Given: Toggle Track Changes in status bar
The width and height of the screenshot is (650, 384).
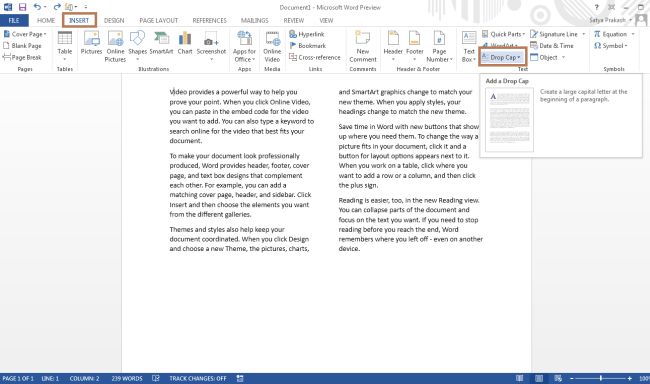Looking at the screenshot, I should point(198,378).
